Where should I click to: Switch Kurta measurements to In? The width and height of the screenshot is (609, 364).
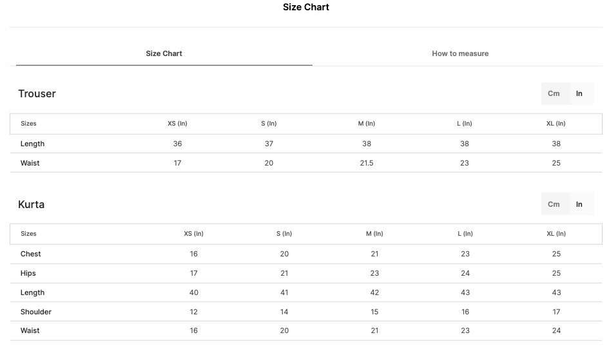579,204
